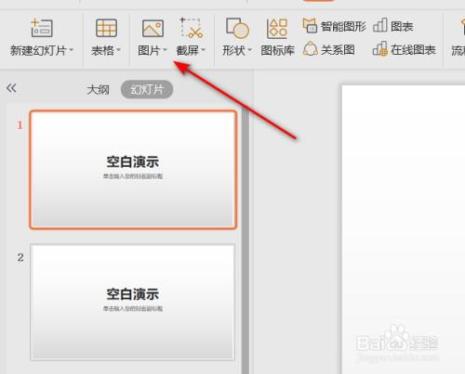This screenshot has width=465, height=374.
Task: Click the Smart Graphic (智能图形) icon
Action: pos(310,26)
